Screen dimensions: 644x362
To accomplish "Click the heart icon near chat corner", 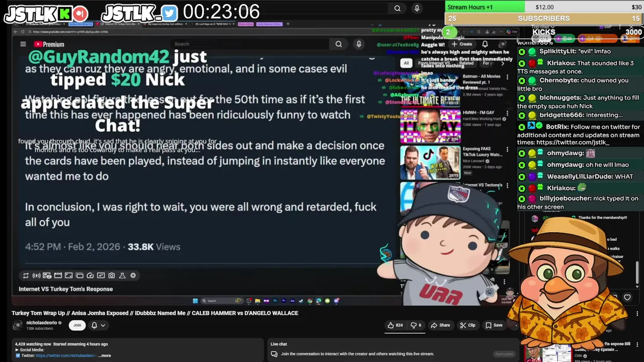I will pyautogui.click(x=627, y=297).
